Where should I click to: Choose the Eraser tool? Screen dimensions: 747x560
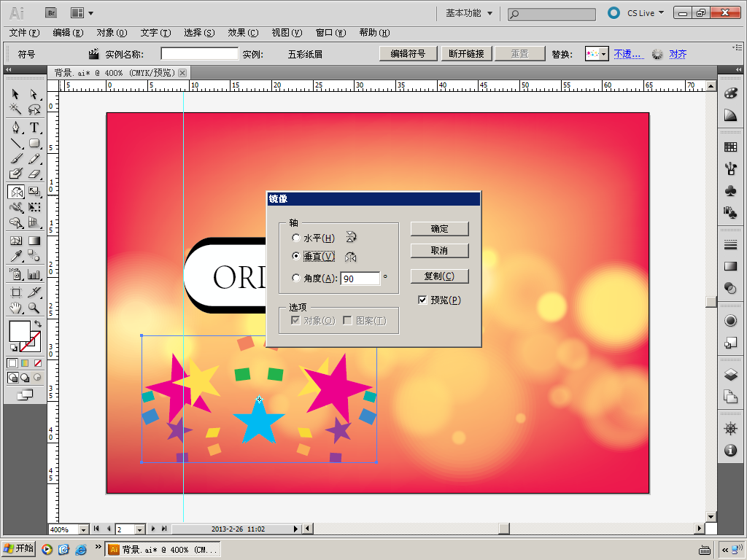[x=34, y=174]
